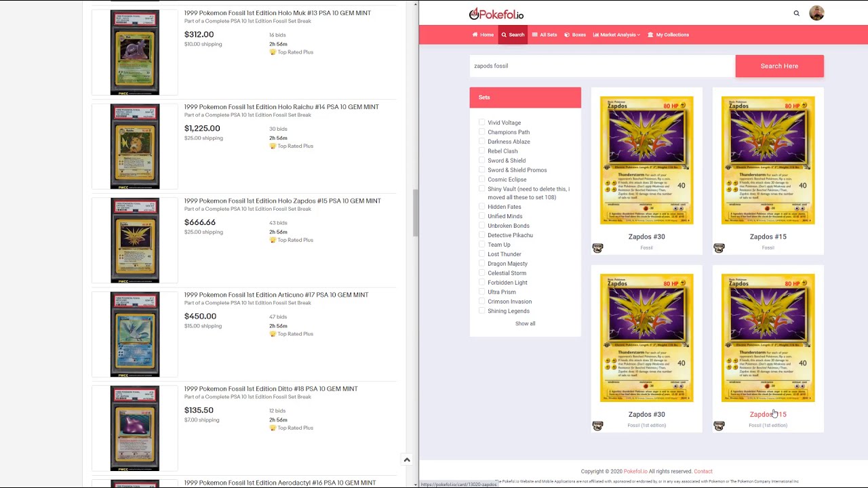Open the Pokefol.io logo homepage
The height and width of the screenshot is (488, 868).
pos(496,14)
